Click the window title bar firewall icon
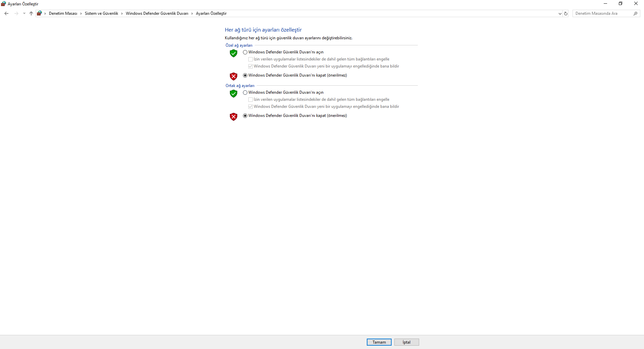The width and height of the screenshot is (644, 349). tap(4, 4)
